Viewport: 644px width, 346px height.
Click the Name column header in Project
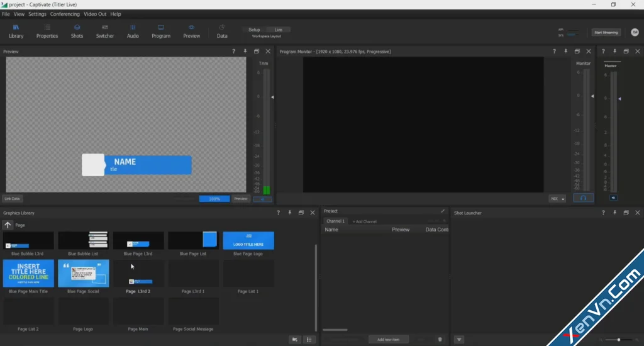[331, 230]
